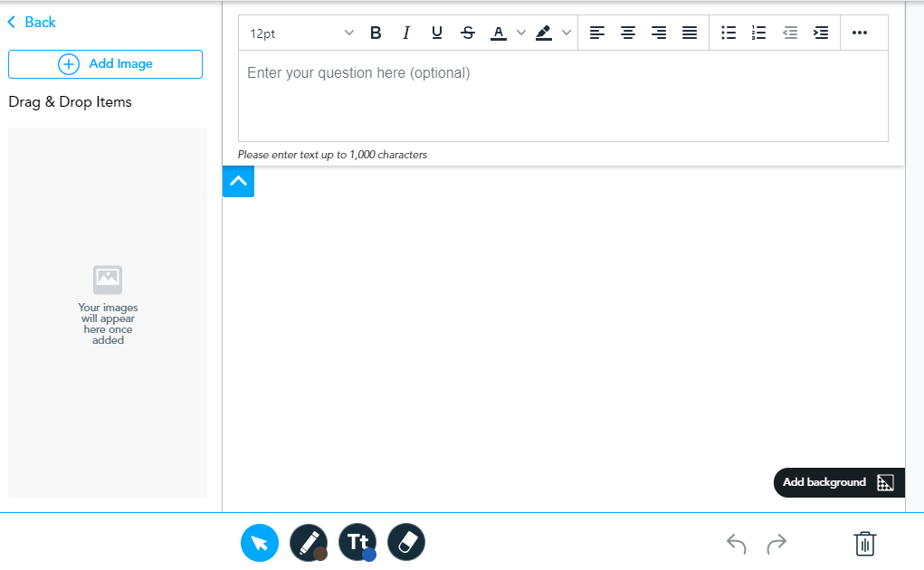Select the pointer selection tool
The width and height of the screenshot is (924, 570).
260,542
